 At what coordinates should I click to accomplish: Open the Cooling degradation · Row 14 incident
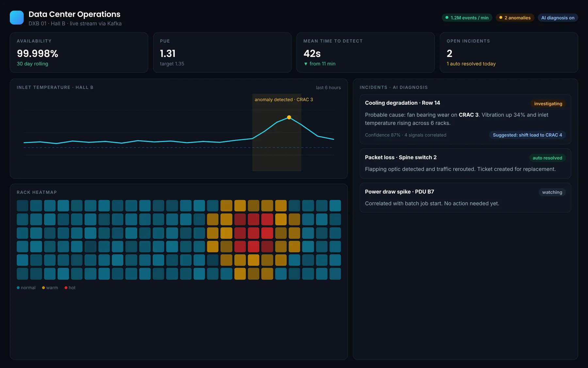[465, 119]
